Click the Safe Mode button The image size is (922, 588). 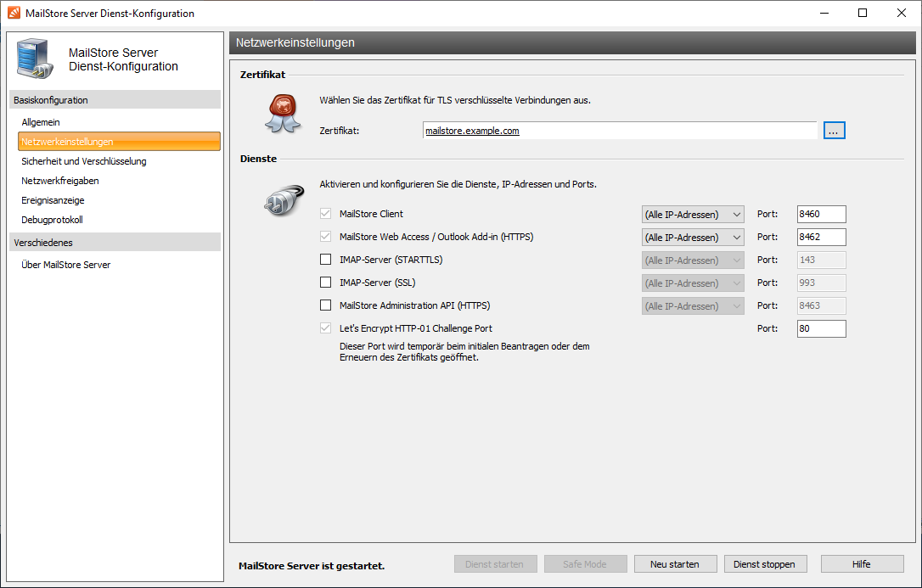point(586,564)
